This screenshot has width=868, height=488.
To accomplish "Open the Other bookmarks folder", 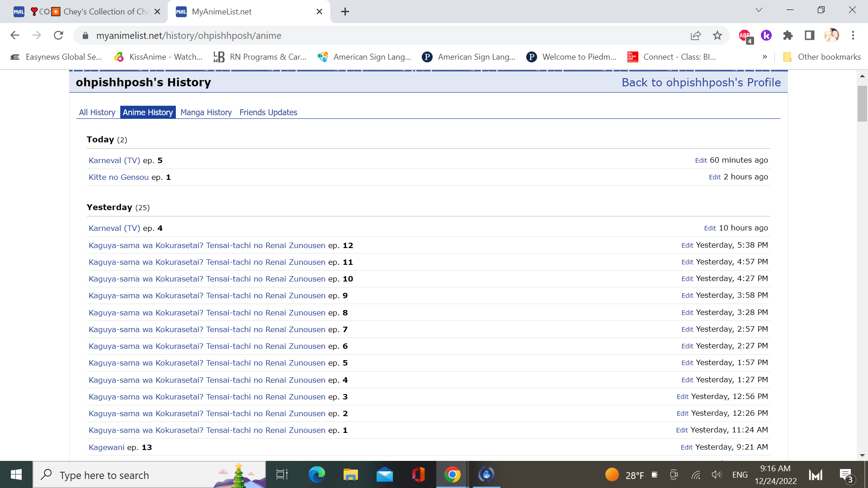I will (822, 57).
